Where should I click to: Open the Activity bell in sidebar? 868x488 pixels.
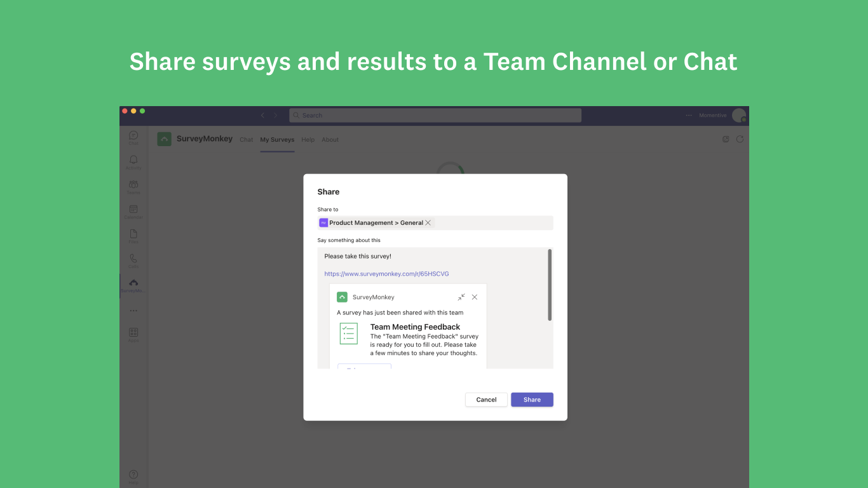point(133,162)
